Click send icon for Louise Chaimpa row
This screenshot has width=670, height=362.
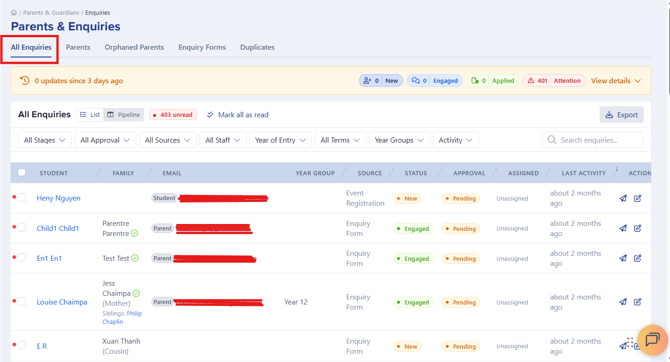(623, 302)
